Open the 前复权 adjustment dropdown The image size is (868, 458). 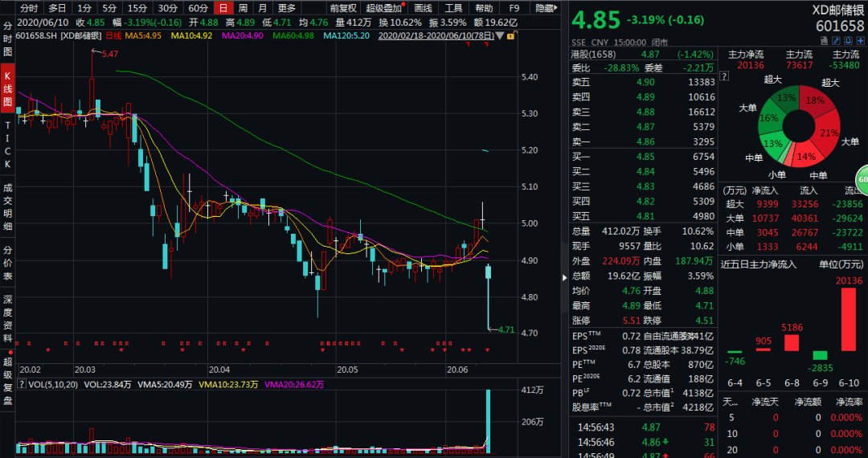(343, 8)
